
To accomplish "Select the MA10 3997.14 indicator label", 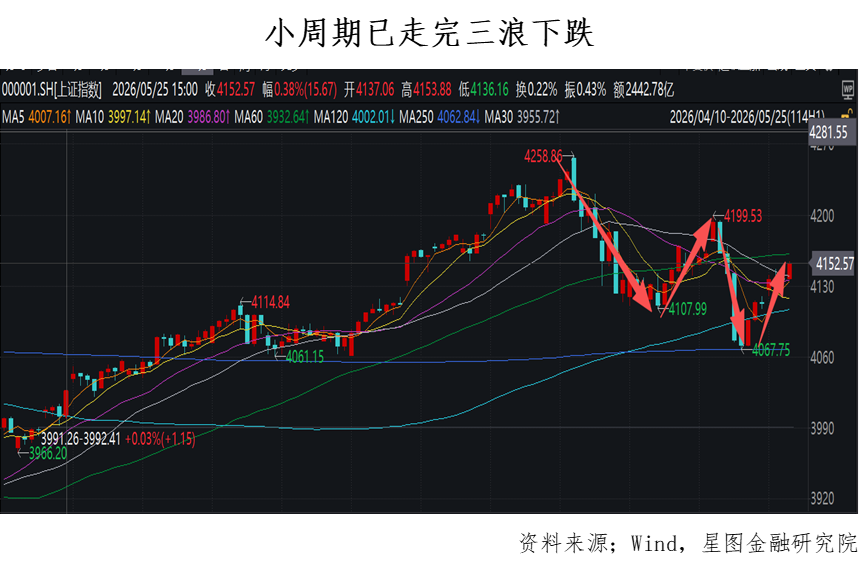I will tap(113, 117).
